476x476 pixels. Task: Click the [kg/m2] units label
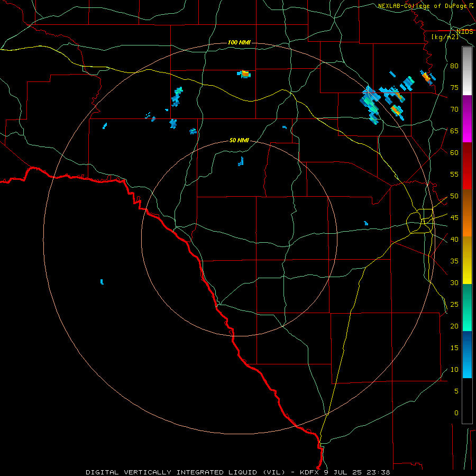click(x=445, y=37)
